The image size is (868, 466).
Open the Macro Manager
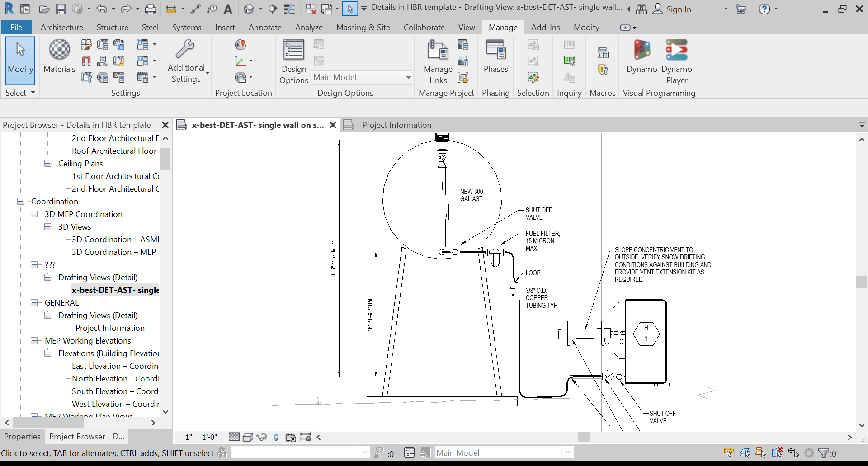[603, 53]
